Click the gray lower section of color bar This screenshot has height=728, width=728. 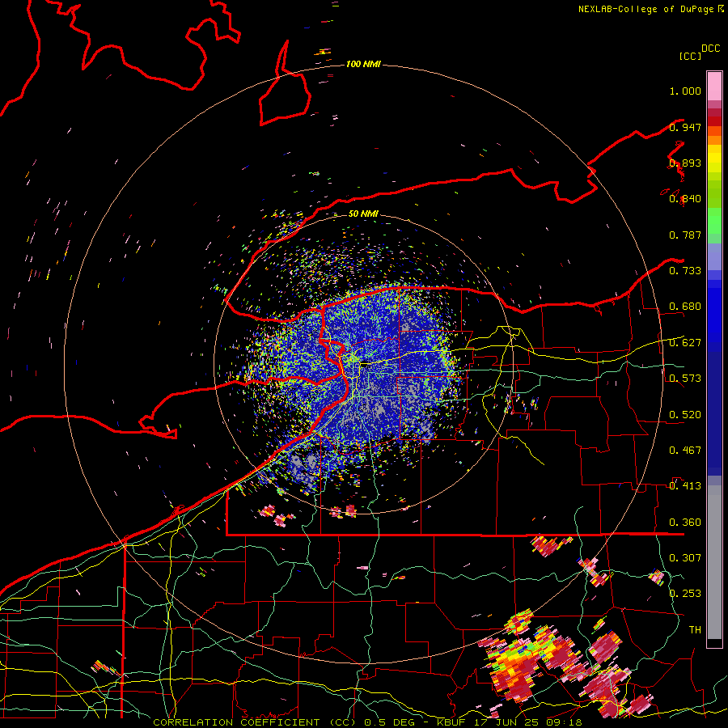pos(714,562)
